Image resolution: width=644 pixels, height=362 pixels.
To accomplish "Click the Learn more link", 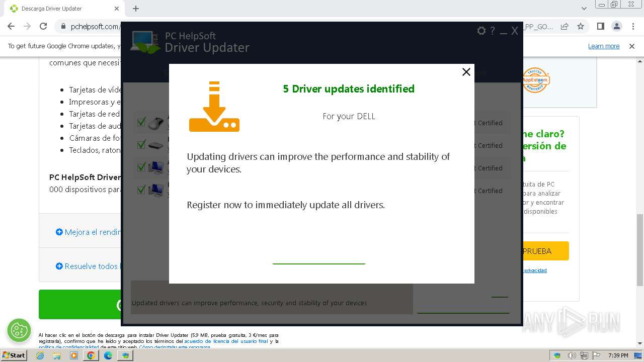I will point(604,46).
